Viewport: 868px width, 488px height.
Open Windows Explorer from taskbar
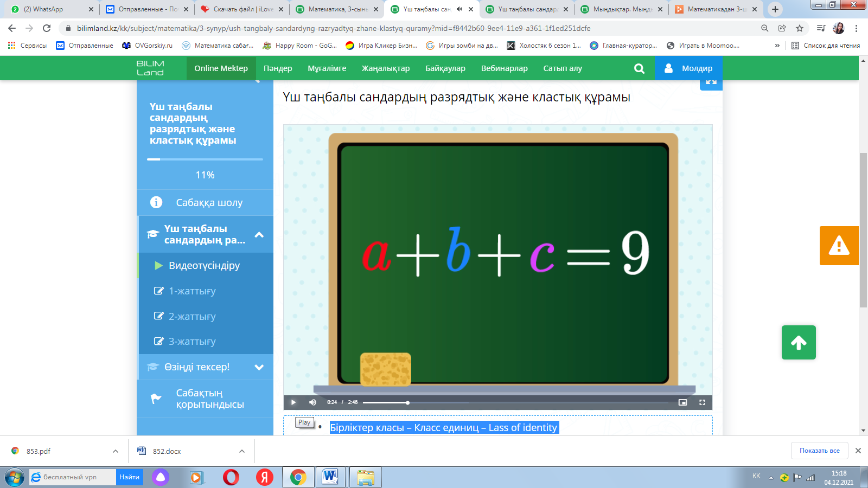click(x=365, y=477)
